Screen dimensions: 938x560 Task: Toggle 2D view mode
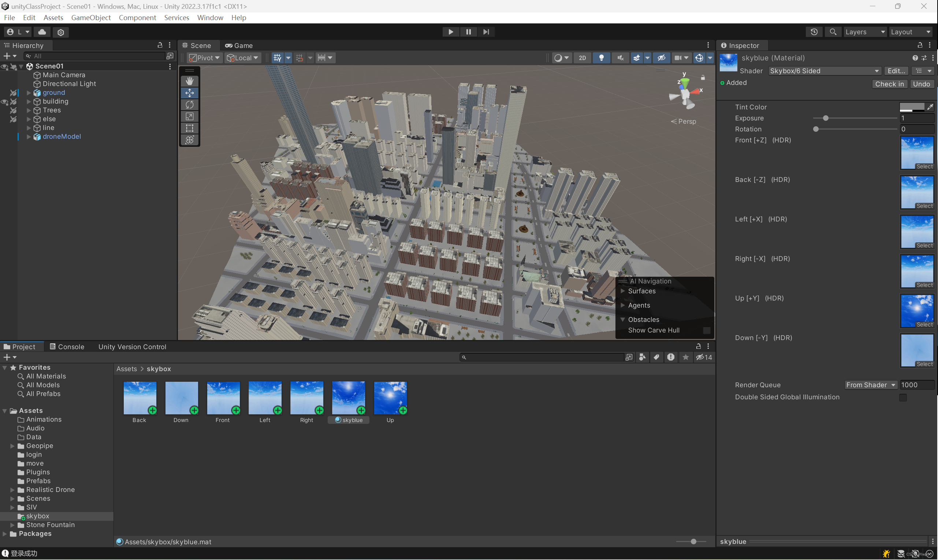(x=582, y=58)
